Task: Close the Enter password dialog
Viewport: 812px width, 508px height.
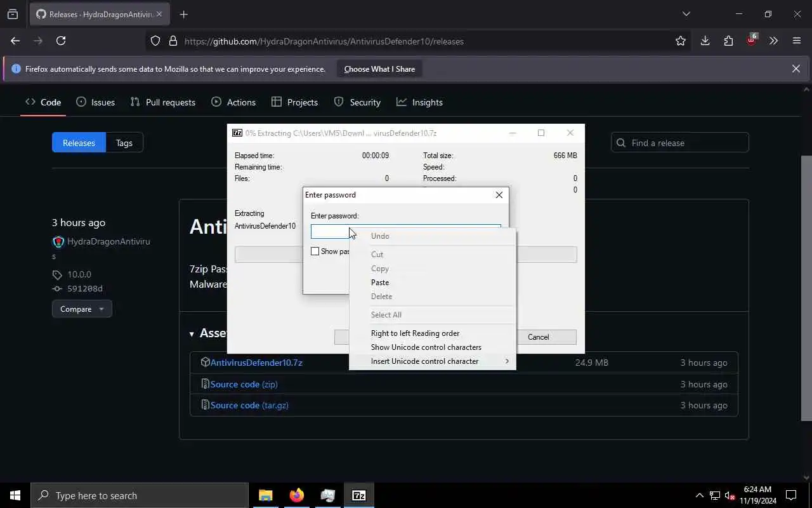Action: (x=499, y=195)
